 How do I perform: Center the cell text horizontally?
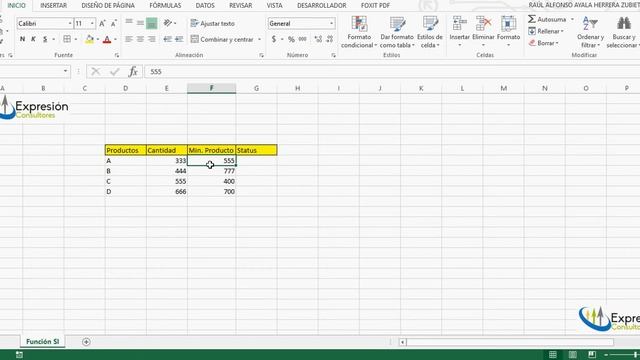pos(140,39)
